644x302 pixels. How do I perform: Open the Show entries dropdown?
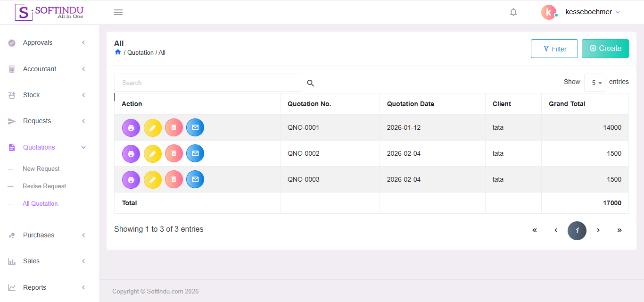(x=594, y=82)
